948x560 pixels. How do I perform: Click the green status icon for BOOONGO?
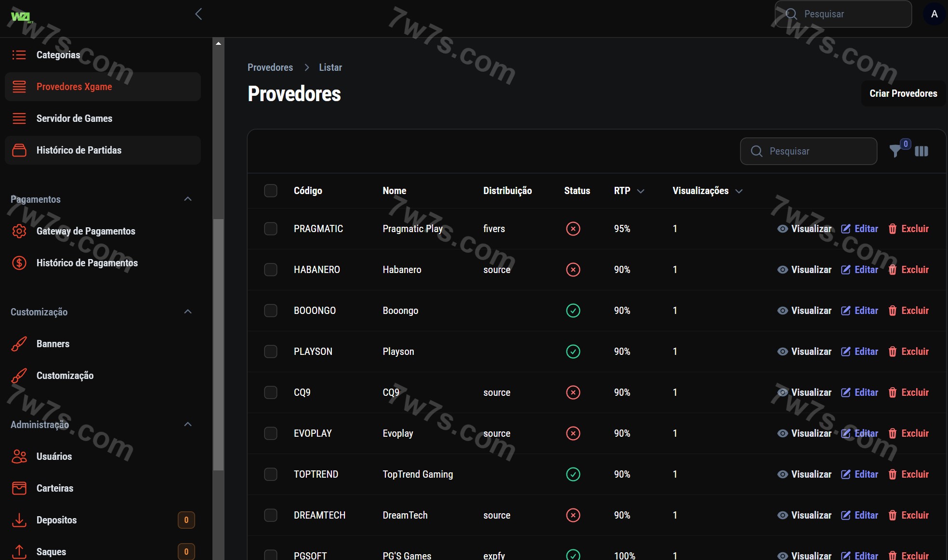coord(573,311)
